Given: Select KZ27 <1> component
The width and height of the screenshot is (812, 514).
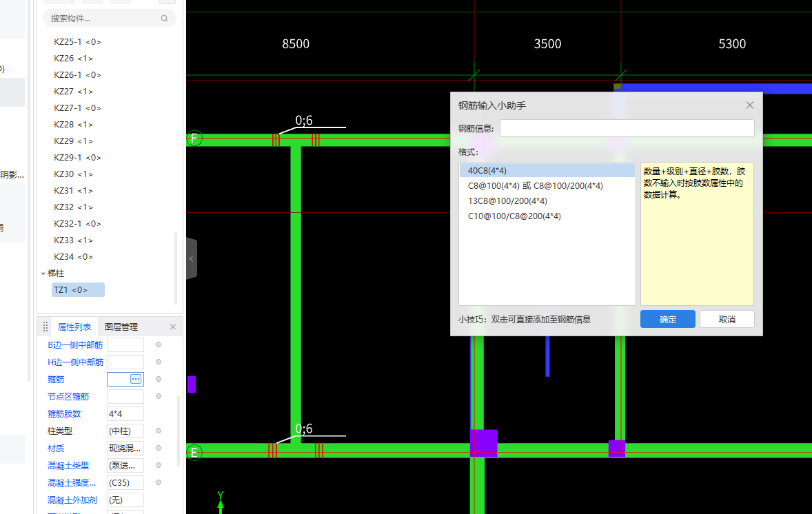Looking at the screenshot, I should pos(73,91).
